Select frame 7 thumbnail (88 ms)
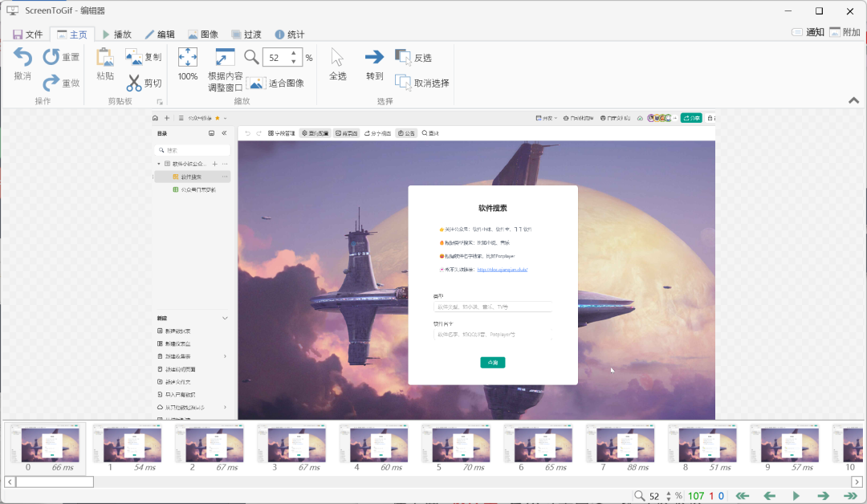 coord(622,448)
